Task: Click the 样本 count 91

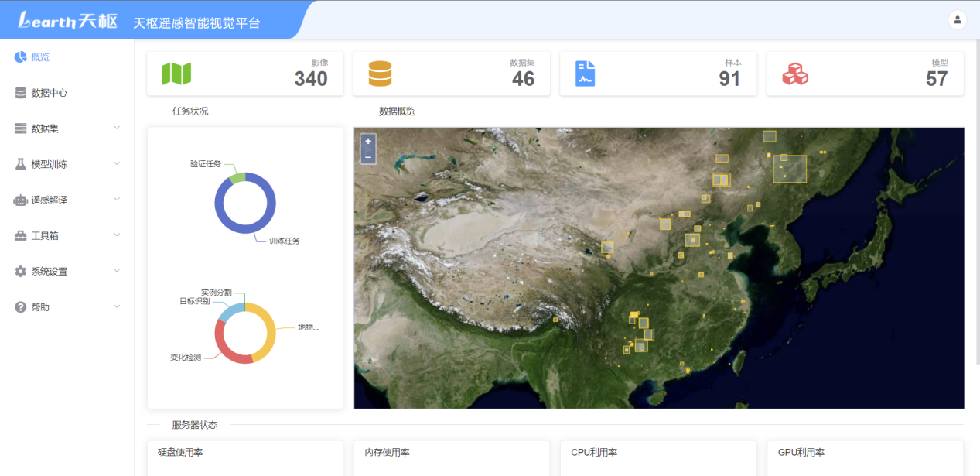Action: coord(729,79)
